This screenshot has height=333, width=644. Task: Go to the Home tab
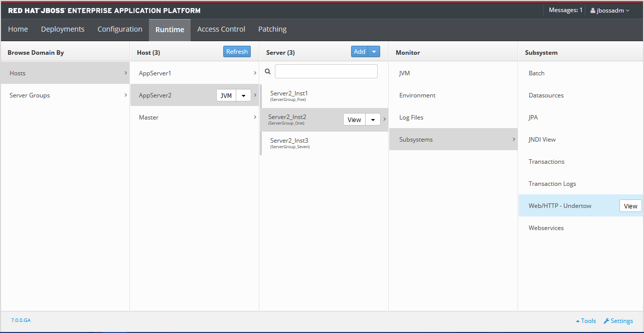coord(18,30)
